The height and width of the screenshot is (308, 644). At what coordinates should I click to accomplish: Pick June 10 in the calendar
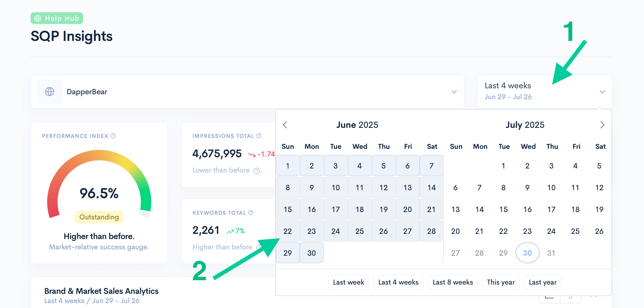pos(336,188)
